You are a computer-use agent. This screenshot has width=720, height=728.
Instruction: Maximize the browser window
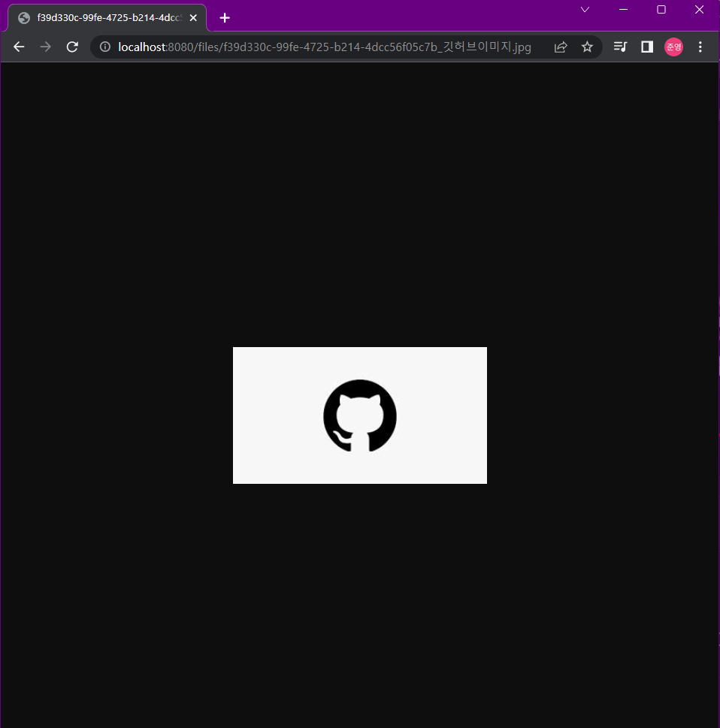click(x=661, y=10)
